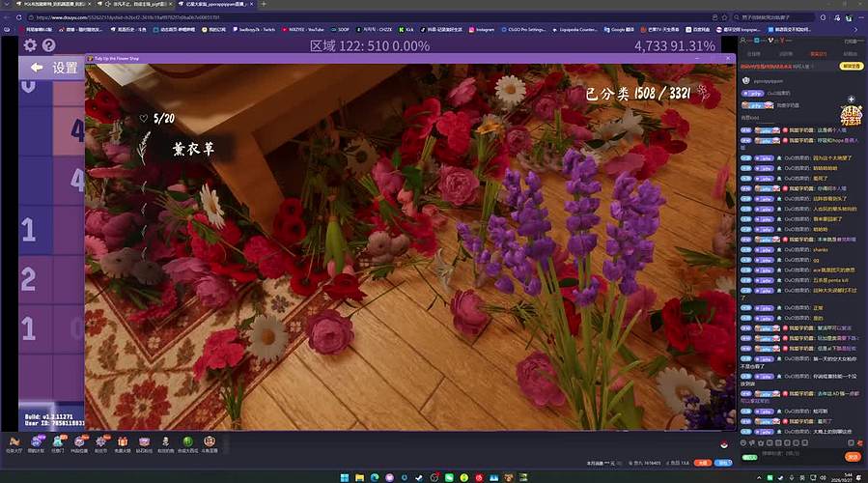
Task: Click the star icon in chat toolbar
Action: pos(761,442)
